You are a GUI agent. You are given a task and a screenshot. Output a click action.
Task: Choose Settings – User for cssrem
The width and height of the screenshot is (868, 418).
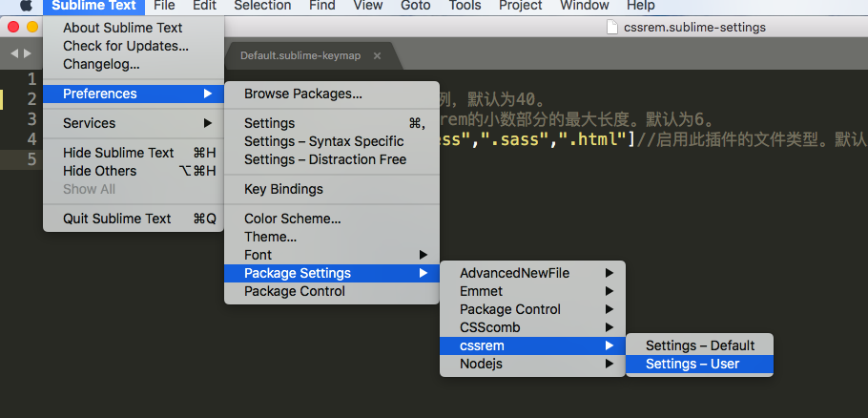point(692,364)
